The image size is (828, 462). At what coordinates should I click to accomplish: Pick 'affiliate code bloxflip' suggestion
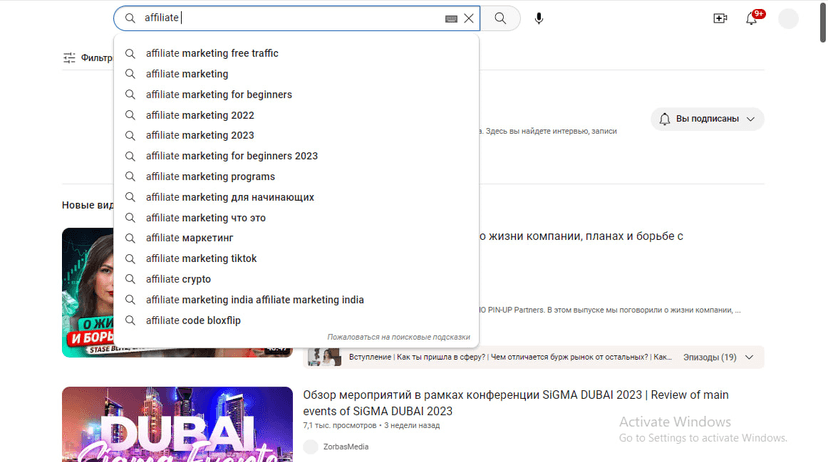296,320
